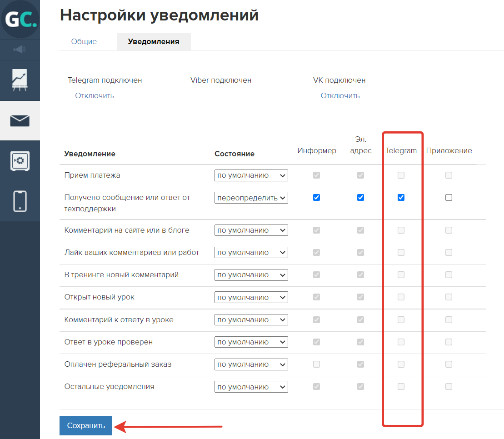
Task: Select the Уведомления tab
Action: [x=154, y=42]
